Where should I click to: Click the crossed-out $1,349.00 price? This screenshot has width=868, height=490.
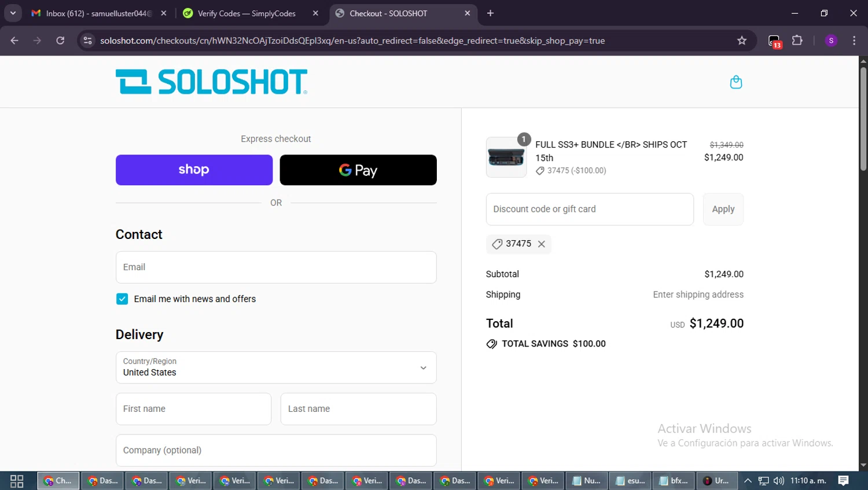726,145
